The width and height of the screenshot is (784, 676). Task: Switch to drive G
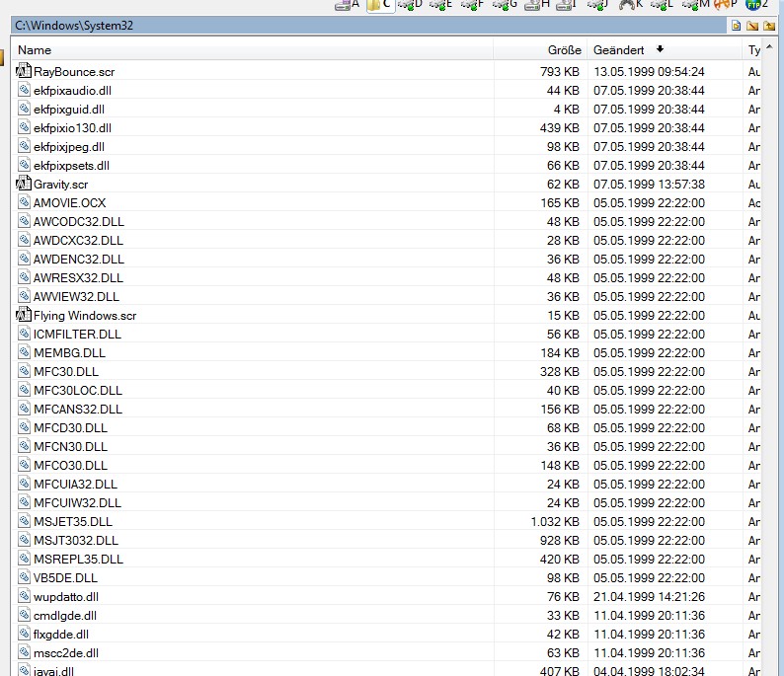(x=505, y=5)
